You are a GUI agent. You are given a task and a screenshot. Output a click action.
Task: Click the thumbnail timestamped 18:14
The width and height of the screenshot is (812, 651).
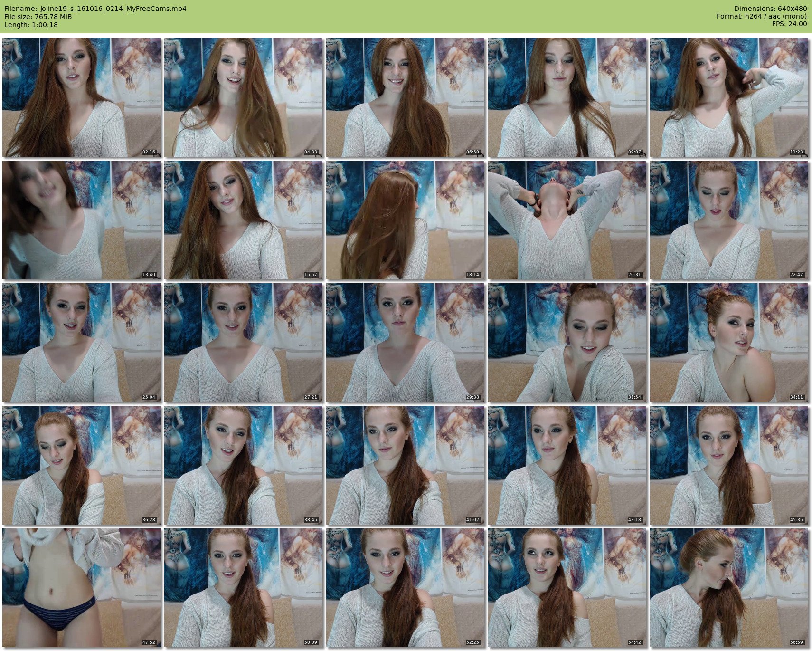pos(405,220)
